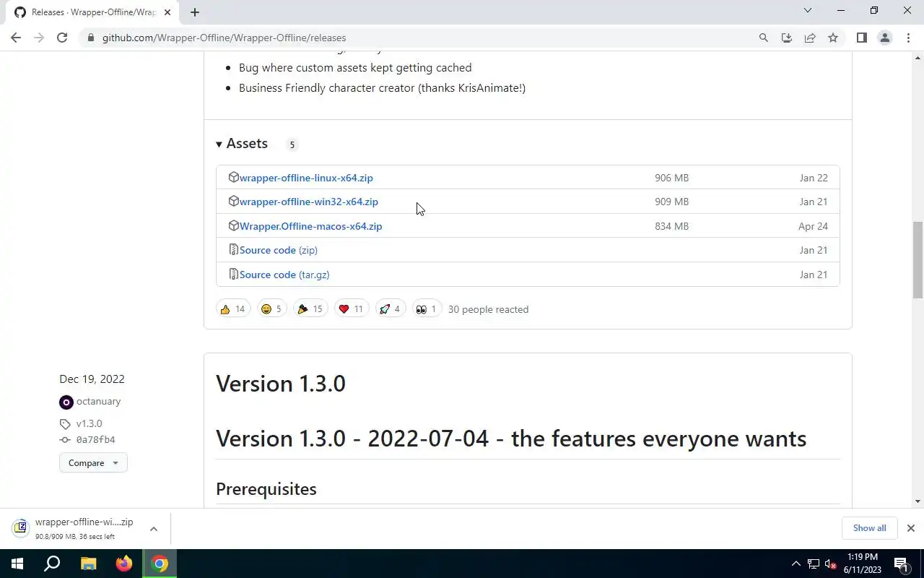Select the '30 people reacted' text
Screen dimensions: 924x578
[488, 309]
